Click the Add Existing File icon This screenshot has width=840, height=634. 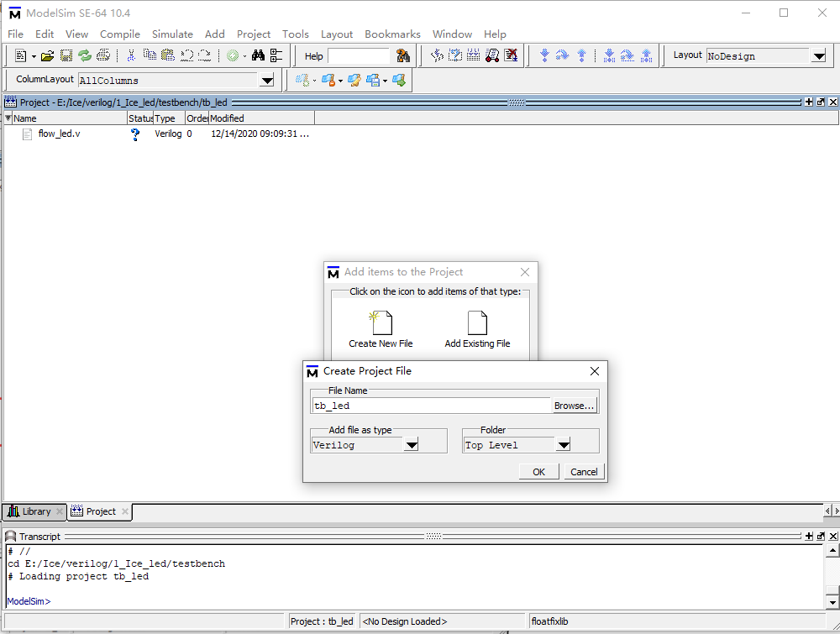click(x=477, y=323)
